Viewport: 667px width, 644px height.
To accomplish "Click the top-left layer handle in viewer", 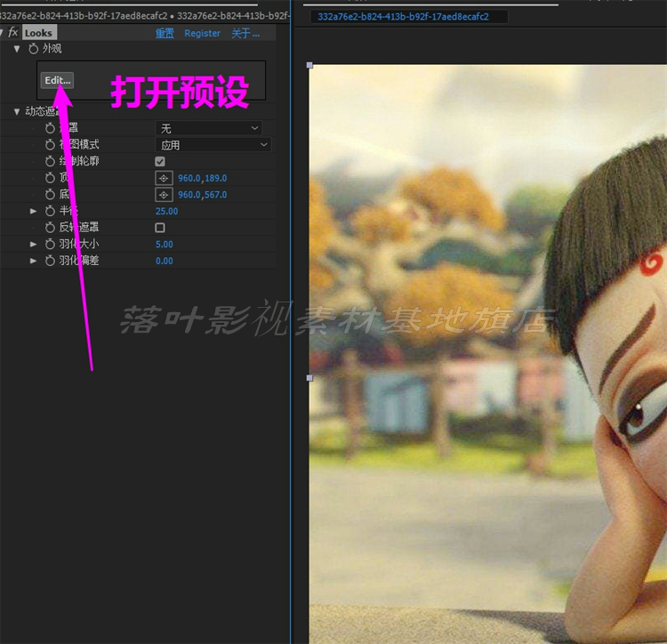I will click(309, 65).
